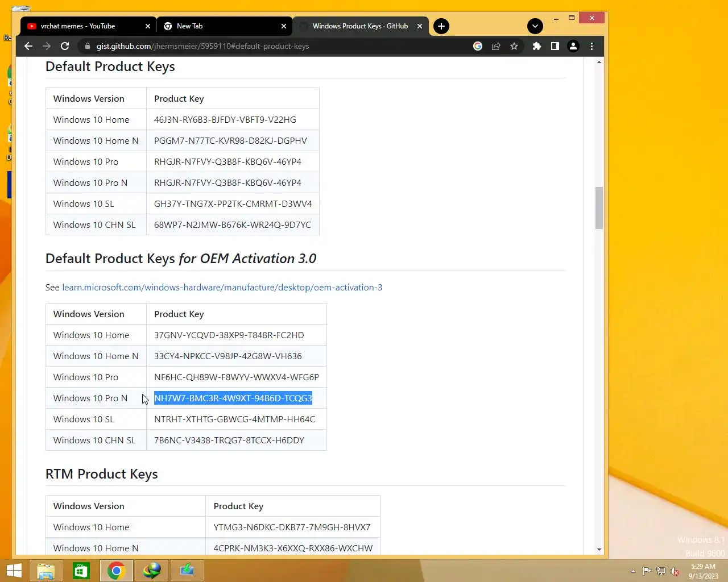Click the scrollbar up arrow

(599, 62)
